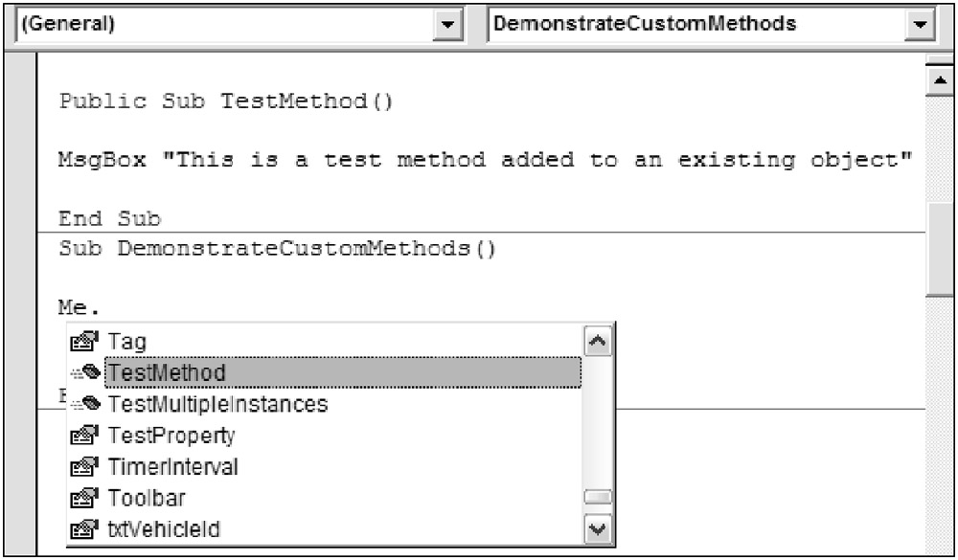
Task: Click the method icon beside TestMethod
Action: [x=85, y=373]
